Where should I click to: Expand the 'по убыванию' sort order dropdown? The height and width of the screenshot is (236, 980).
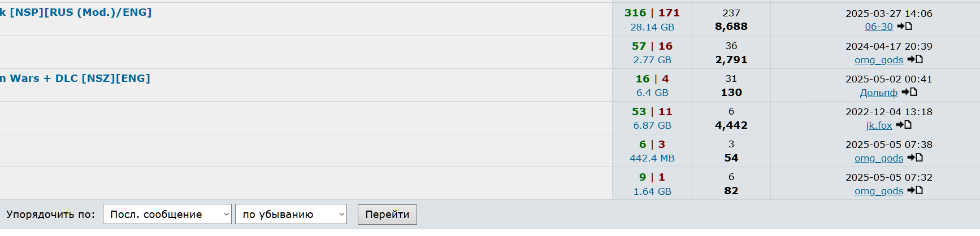pyautogui.click(x=290, y=215)
